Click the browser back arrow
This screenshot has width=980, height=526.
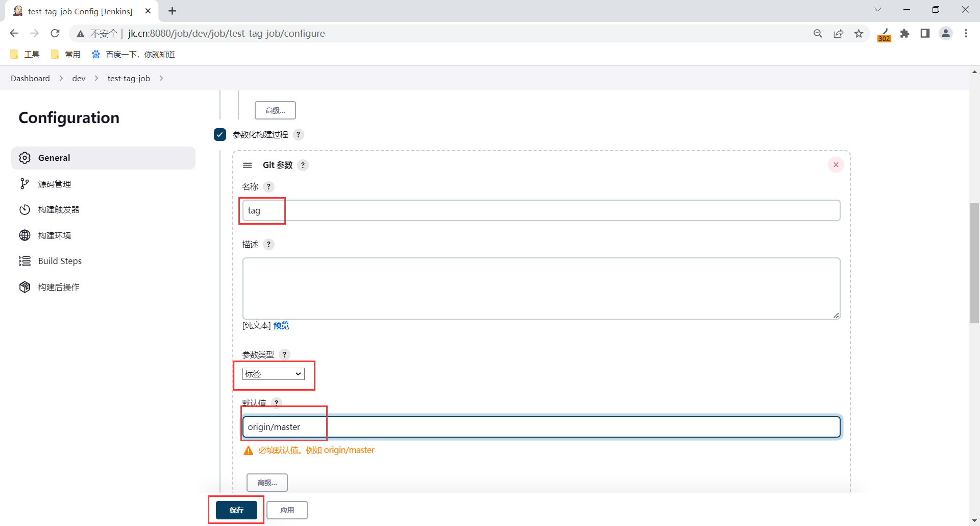coord(14,33)
